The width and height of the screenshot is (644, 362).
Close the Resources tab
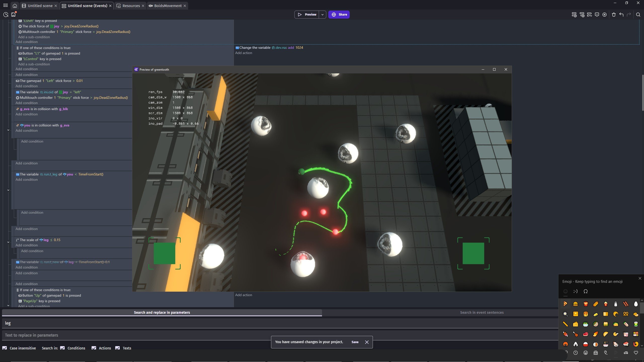(x=143, y=6)
